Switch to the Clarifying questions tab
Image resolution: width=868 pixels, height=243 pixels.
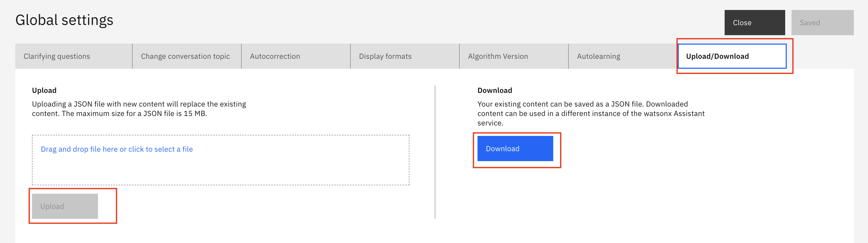tap(73, 56)
